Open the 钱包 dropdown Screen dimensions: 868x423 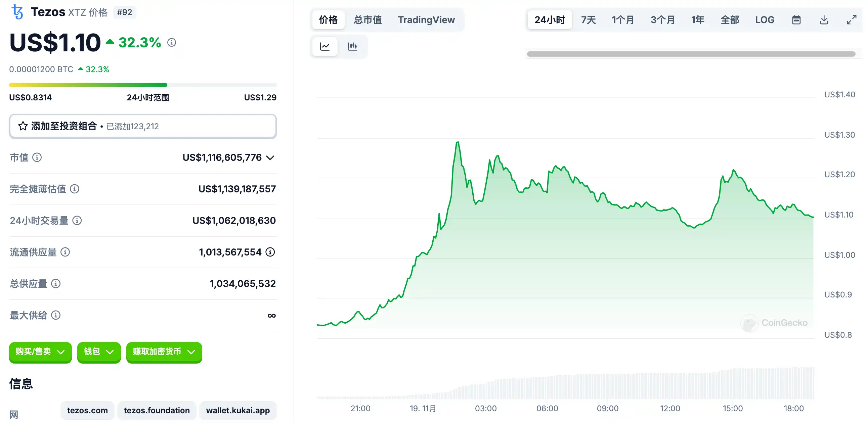point(99,352)
